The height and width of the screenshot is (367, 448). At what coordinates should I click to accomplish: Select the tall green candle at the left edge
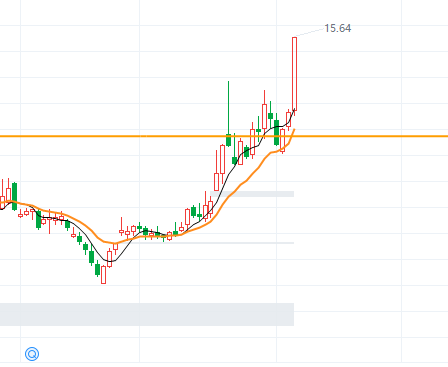[14, 196]
